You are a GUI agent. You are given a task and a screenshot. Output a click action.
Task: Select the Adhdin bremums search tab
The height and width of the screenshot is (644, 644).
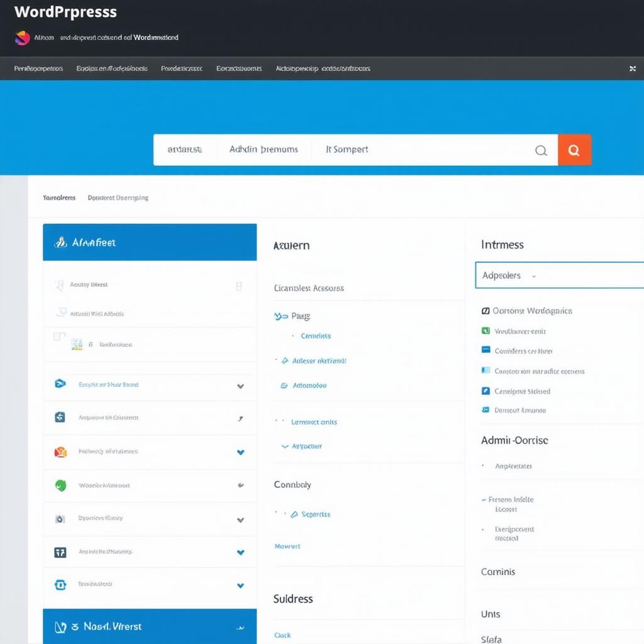coord(264,150)
